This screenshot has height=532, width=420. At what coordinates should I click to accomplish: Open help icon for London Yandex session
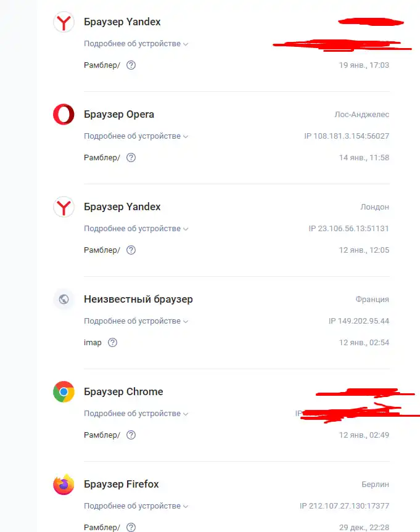[131, 250]
